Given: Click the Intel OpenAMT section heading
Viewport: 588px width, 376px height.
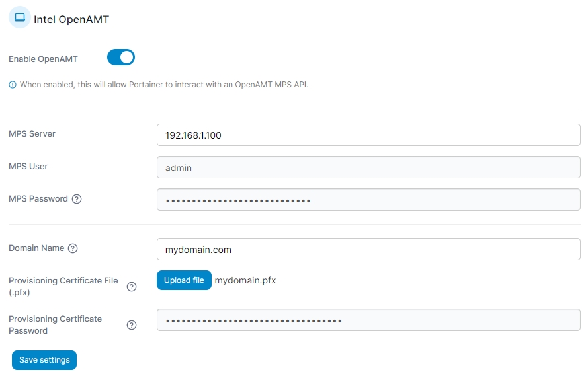Looking at the screenshot, I should (x=71, y=19).
